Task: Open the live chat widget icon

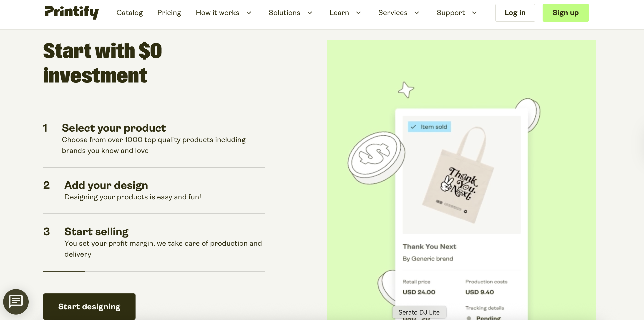Action: 16,302
